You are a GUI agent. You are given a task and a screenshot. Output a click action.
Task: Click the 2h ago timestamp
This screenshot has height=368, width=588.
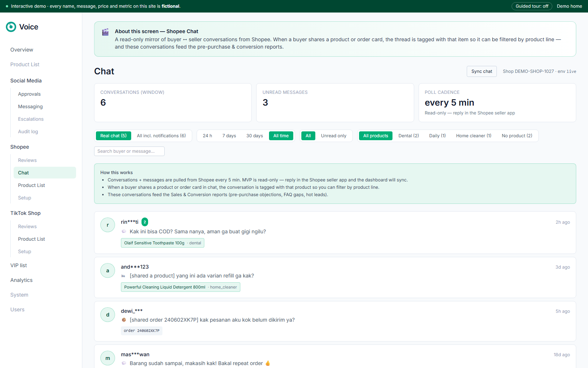click(x=563, y=222)
